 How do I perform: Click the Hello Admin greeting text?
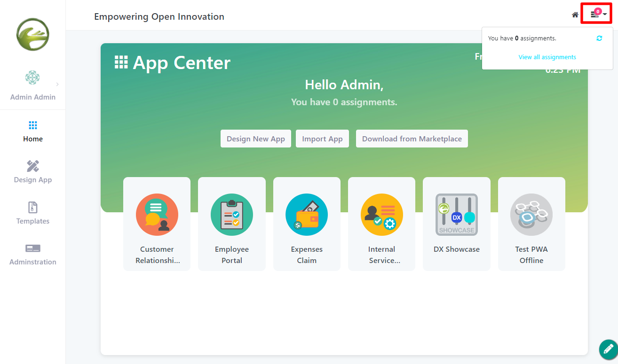(x=344, y=85)
